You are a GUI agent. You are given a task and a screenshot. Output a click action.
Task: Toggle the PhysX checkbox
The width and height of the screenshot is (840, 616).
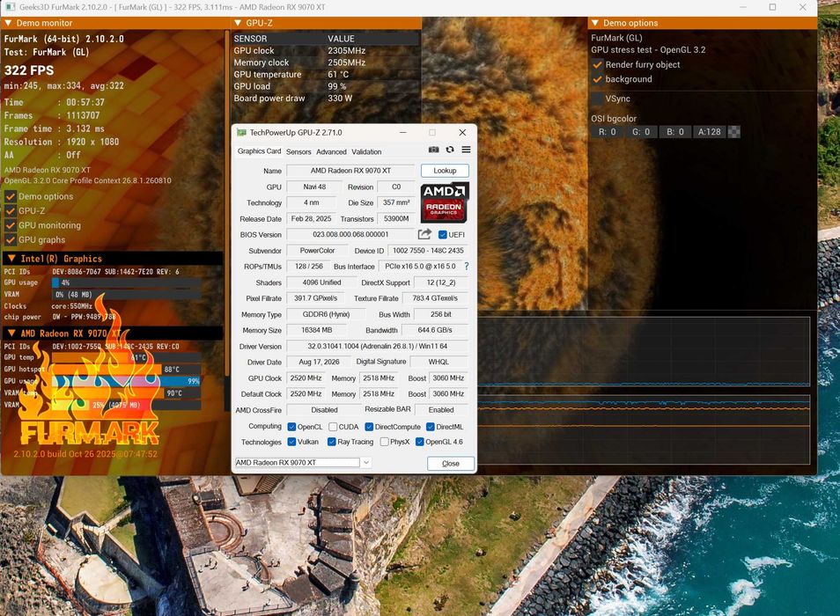384,442
